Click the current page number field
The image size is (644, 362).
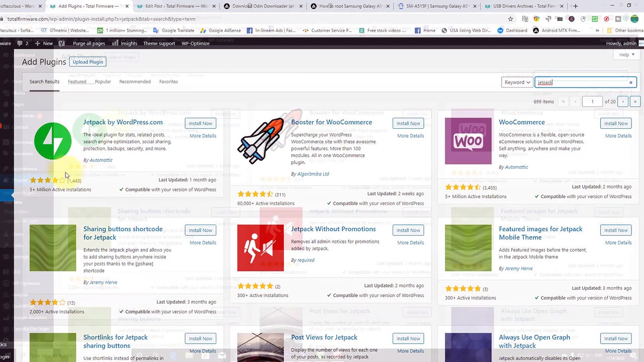pyautogui.click(x=592, y=102)
